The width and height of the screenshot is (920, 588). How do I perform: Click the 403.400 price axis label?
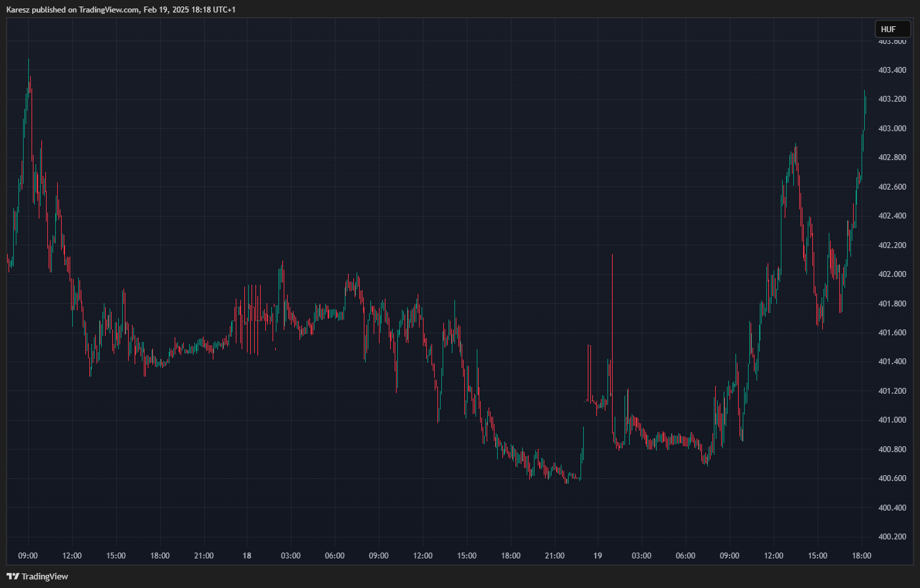coord(892,70)
